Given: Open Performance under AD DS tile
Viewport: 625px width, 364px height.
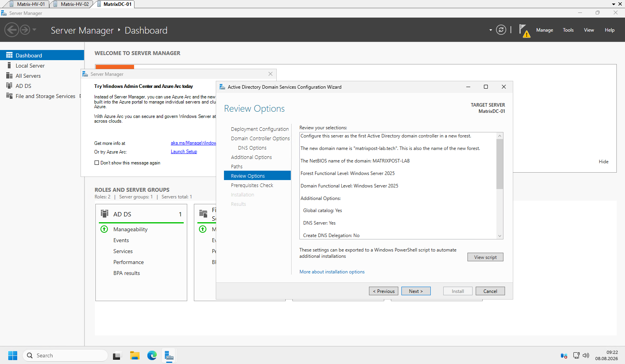Looking at the screenshot, I should coord(129,262).
